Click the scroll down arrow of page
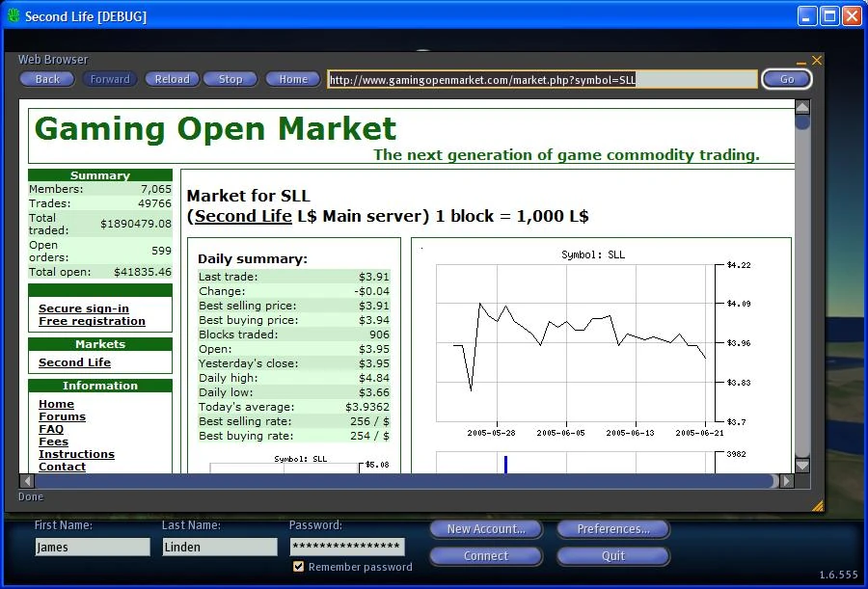Viewport: 868px width, 589px height. tap(802, 466)
